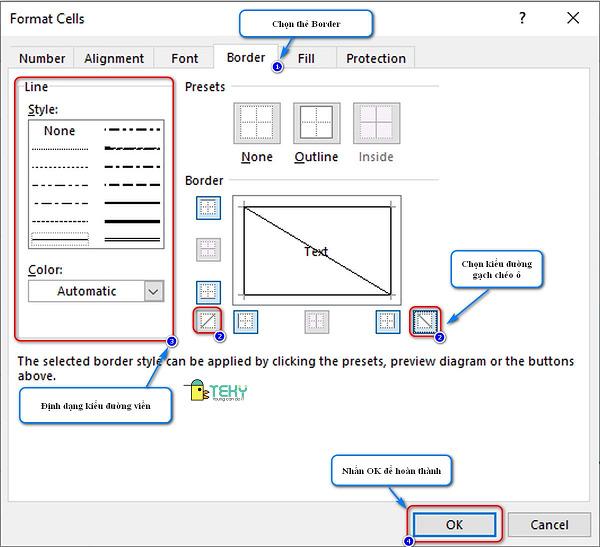This screenshot has height=547, width=600.
Task: Click the Style label
Action: [x=43, y=110]
